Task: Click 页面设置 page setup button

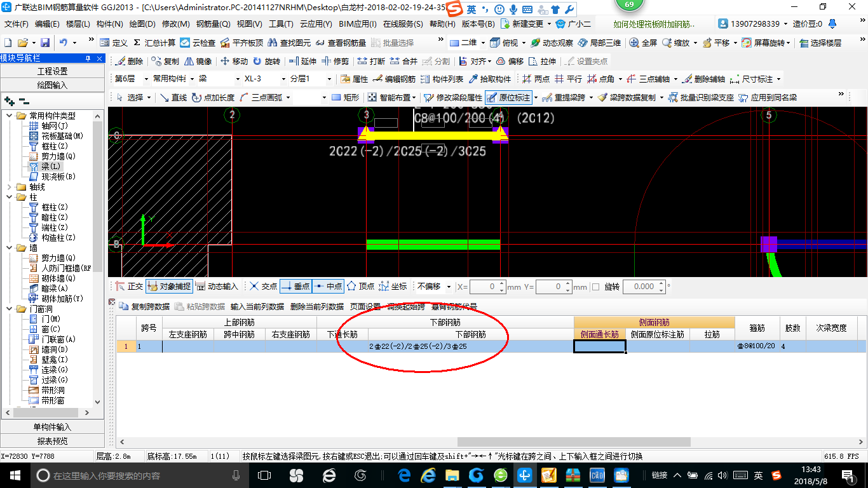Action: click(x=365, y=306)
